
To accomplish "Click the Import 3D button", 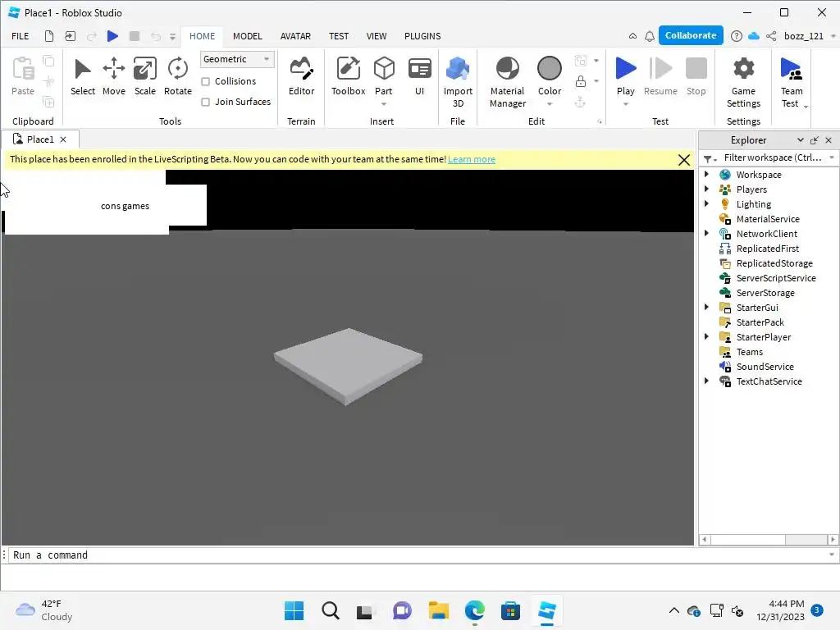I will coord(458,81).
